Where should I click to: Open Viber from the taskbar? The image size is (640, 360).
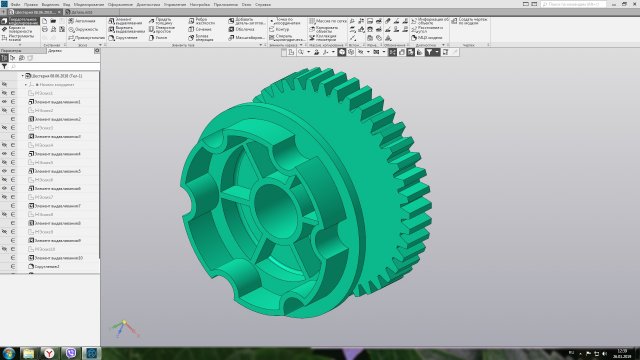tap(71, 353)
